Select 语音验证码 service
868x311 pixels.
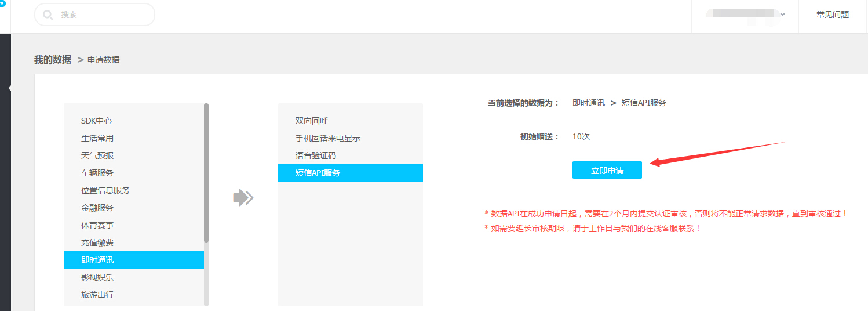(316, 155)
